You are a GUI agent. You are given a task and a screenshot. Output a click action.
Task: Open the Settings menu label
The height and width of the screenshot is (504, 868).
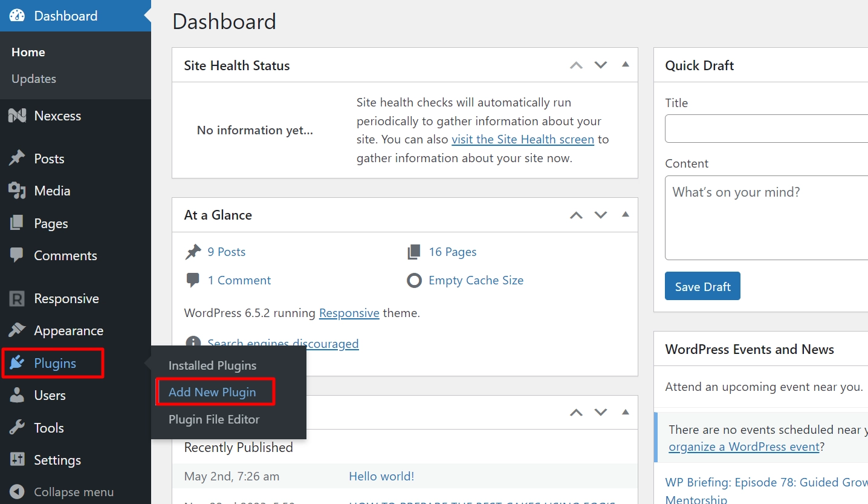[x=57, y=460]
